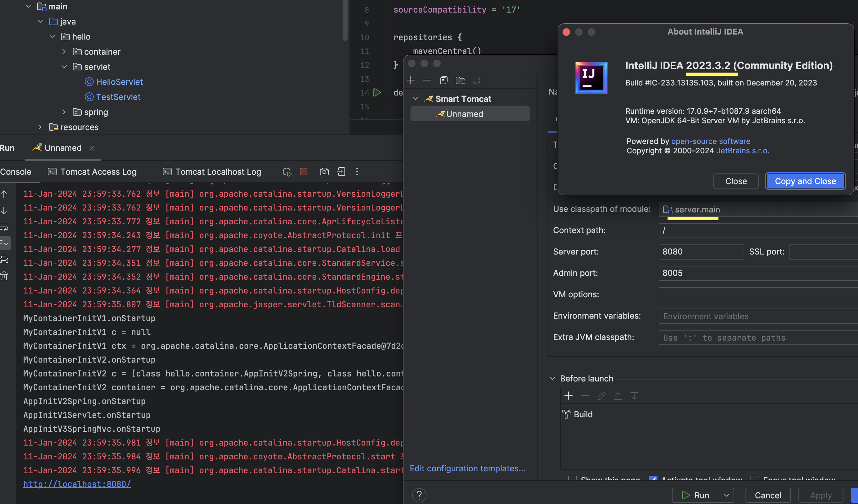The image size is (858, 504).
Task: Click the VM options field
Action: coord(758,295)
